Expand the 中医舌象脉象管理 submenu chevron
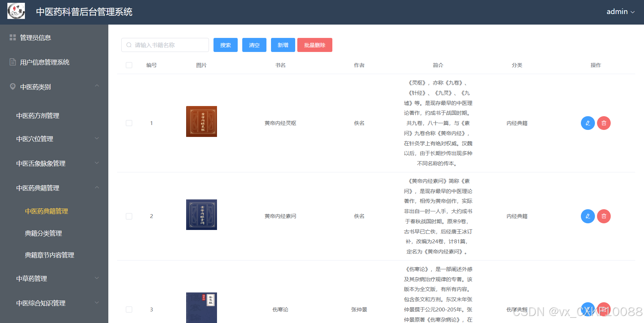The image size is (644, 323). [x=97, y=163]
